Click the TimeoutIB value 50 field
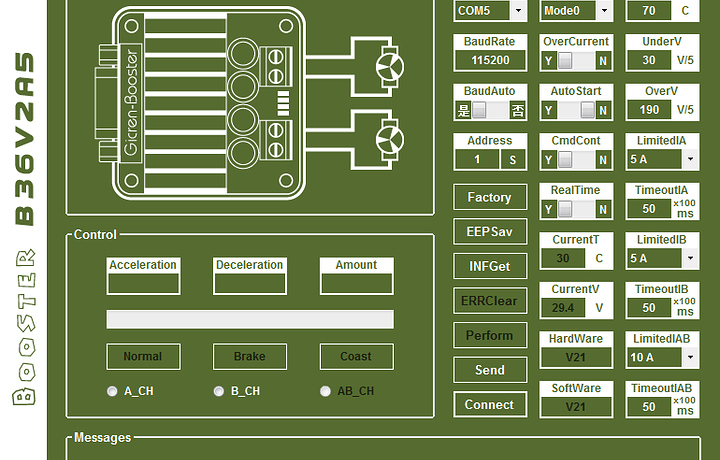Image resolution: width=720 pixels, height=460 pixels. (649, 308)
